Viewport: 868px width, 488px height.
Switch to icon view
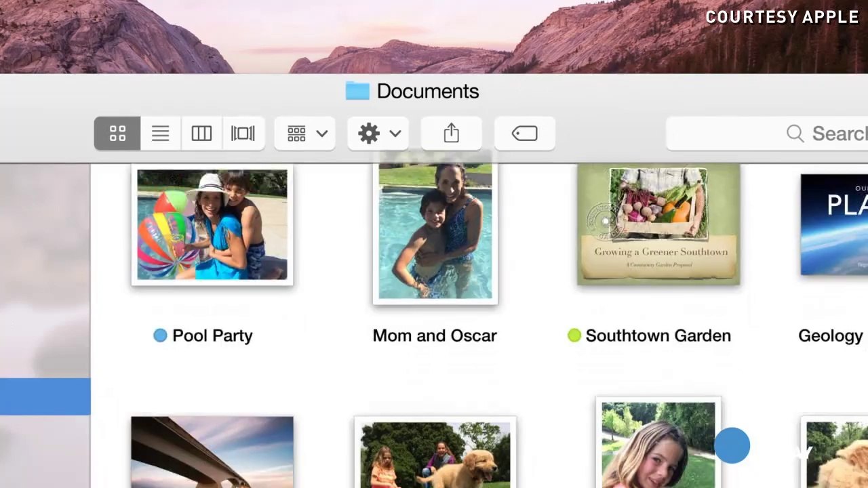coord(117,134)
